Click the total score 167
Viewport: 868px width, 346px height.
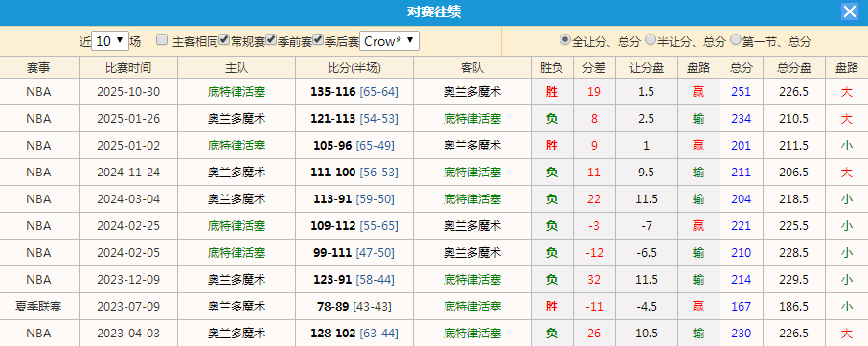click(742, 306)
